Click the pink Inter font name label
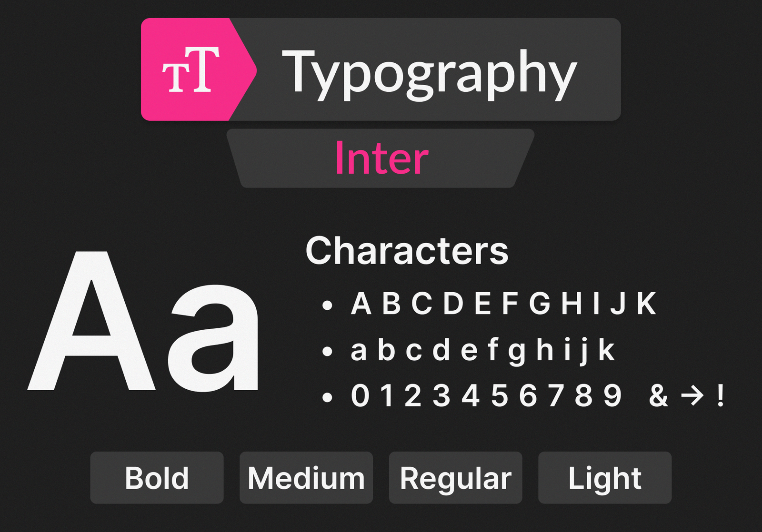This screenshot has width=762, height=532. pos(381,158)
